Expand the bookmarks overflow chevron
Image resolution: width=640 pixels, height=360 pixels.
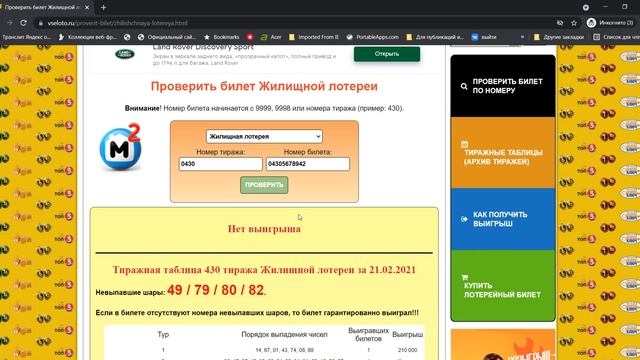(x=522, y=37)
